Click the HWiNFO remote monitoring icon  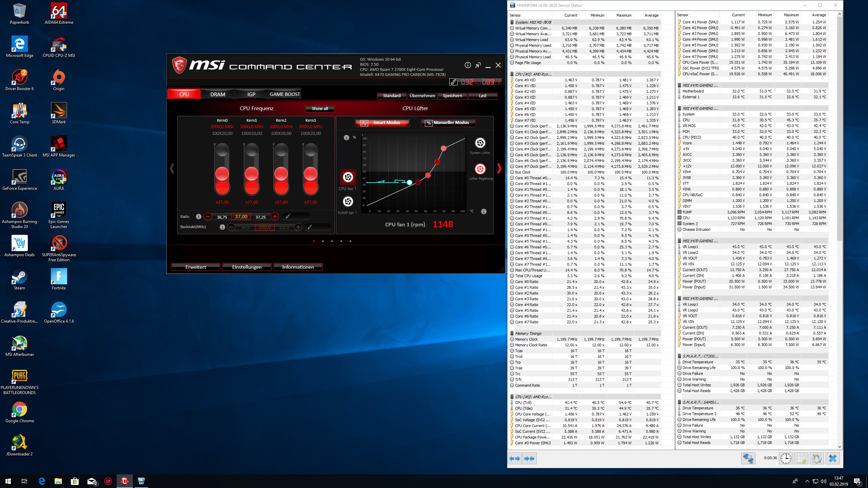point(748,459)
